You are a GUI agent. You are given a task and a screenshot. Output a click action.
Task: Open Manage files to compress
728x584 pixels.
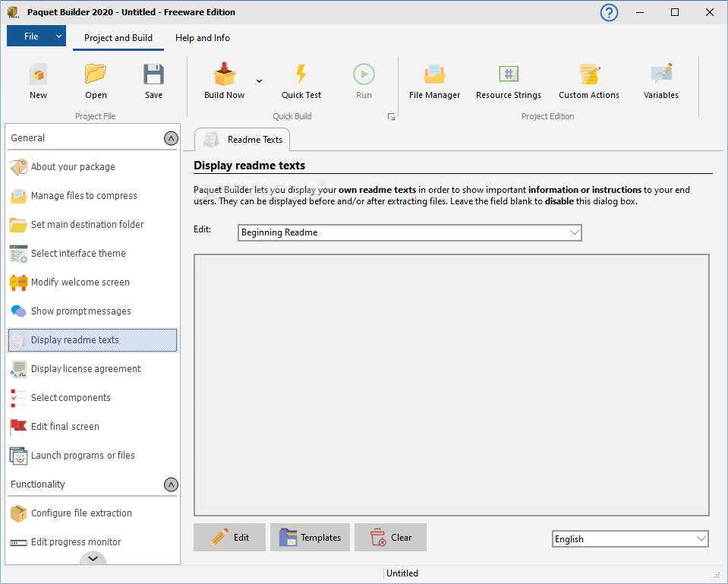pos(93,196)
